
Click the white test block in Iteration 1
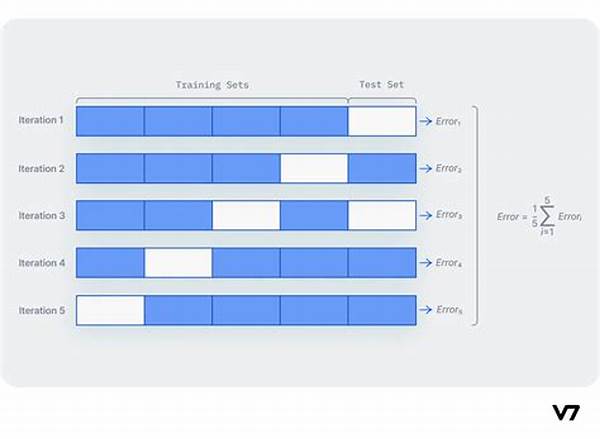382,121
